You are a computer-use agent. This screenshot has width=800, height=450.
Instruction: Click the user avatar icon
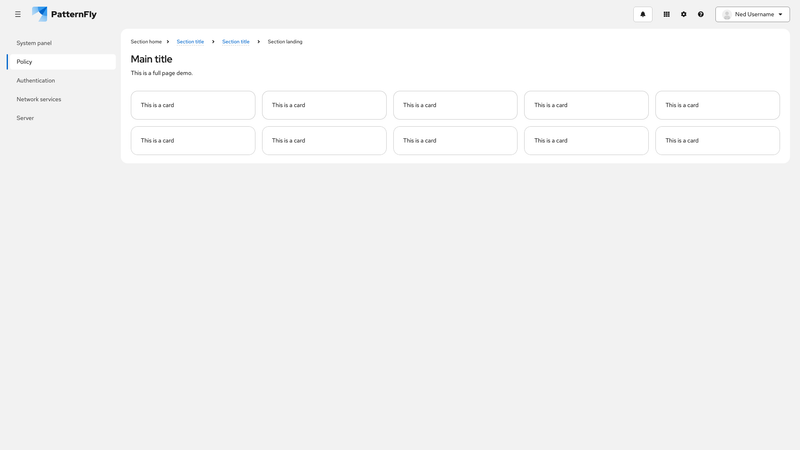tap(727, 14)
